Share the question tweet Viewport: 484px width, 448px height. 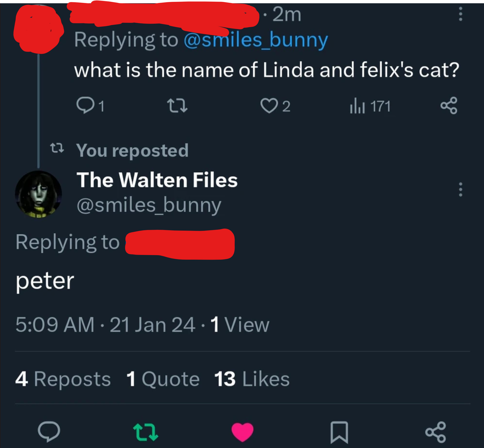(x=449, y=105)
